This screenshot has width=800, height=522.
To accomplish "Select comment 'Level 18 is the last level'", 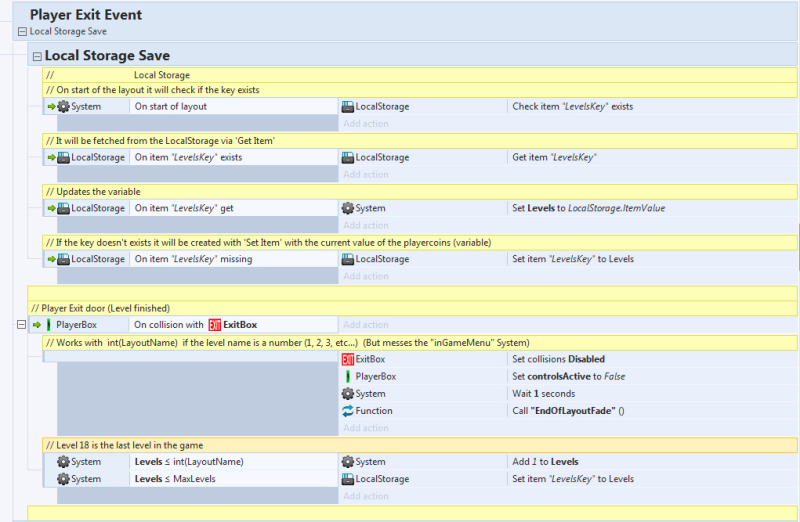I will point(419,445).
